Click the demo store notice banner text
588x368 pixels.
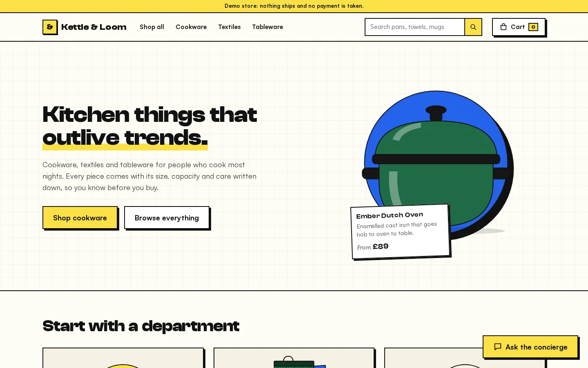(x=294, y=6)
